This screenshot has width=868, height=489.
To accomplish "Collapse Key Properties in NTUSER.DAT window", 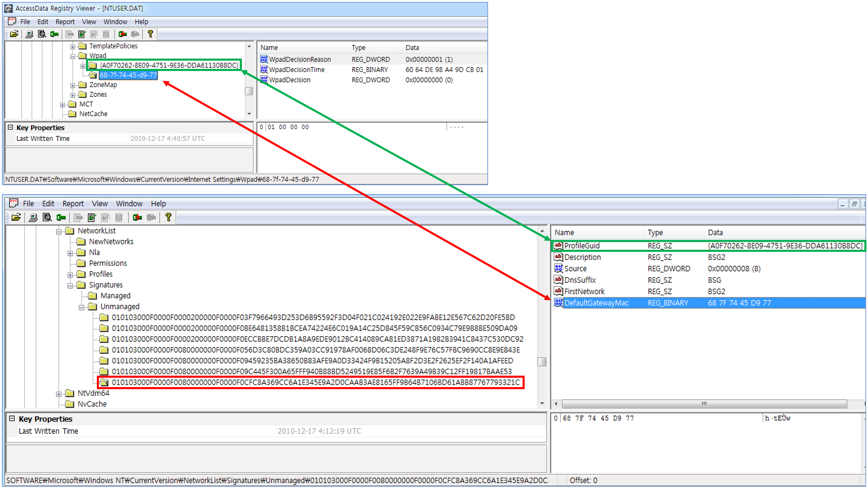I will tap(10, 127).
